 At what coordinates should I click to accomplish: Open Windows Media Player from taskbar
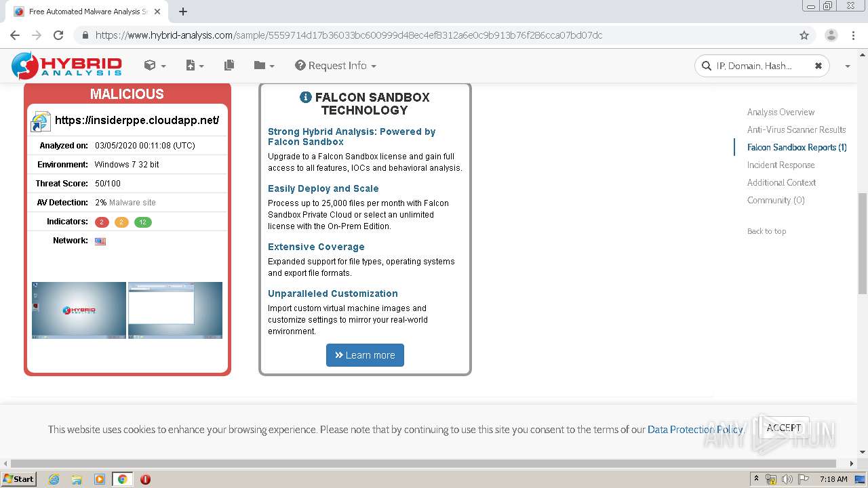[100, 479]
